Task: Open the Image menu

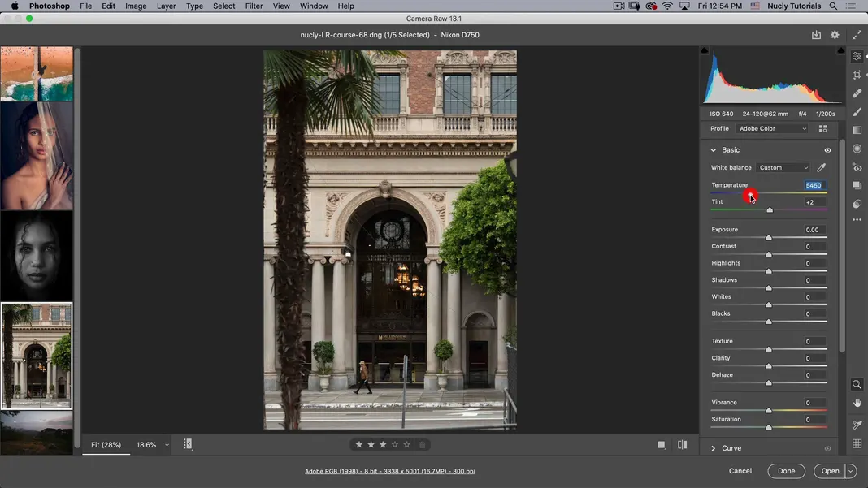Action: (136, 6)
